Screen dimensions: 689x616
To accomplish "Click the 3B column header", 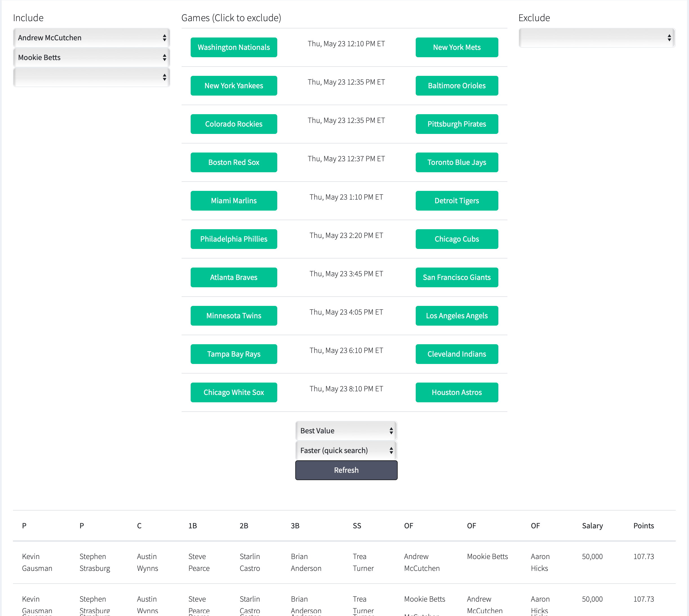I will click(x=295, y=526).
